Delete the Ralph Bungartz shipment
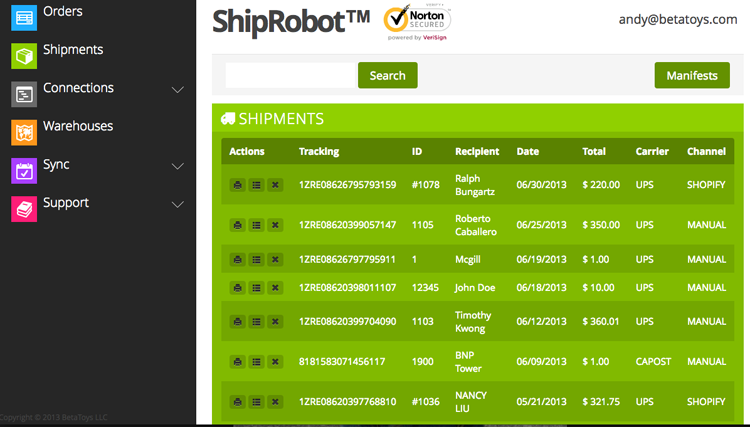The image size is (750, 427). coord(275,185)
